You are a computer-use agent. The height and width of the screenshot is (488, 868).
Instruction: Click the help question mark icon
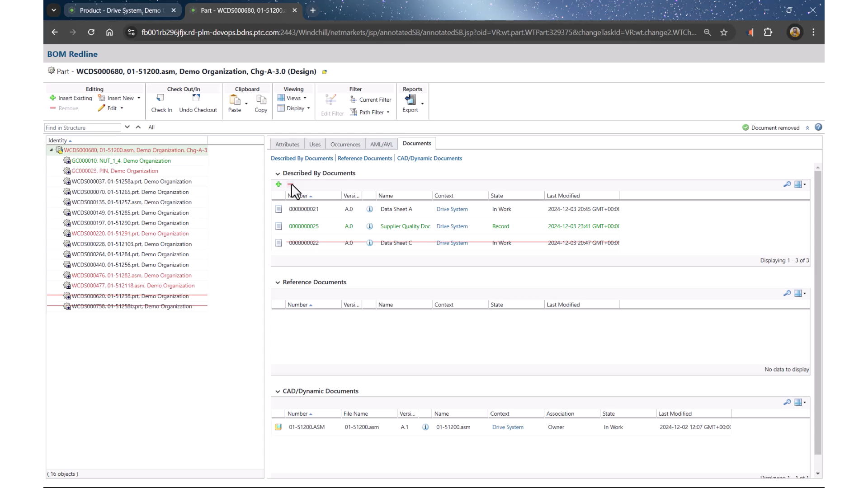click(x=818, y=127)
